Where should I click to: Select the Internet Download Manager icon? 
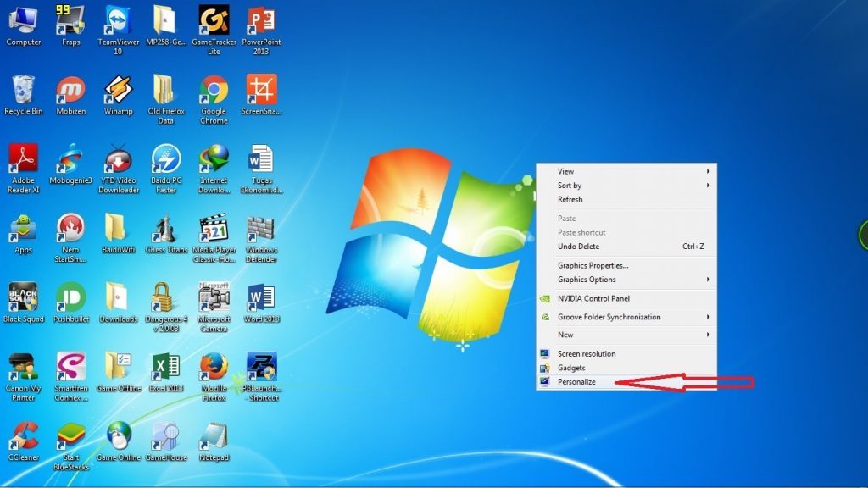point(214,158)
